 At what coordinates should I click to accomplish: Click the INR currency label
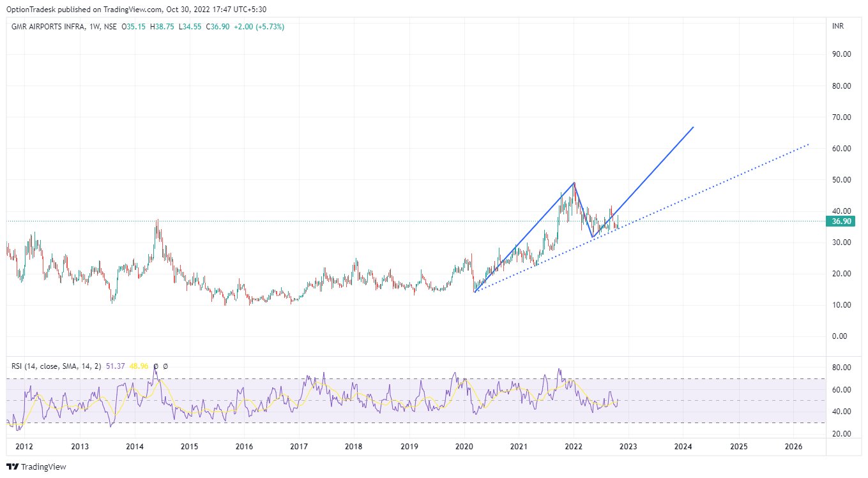(839, 27)
